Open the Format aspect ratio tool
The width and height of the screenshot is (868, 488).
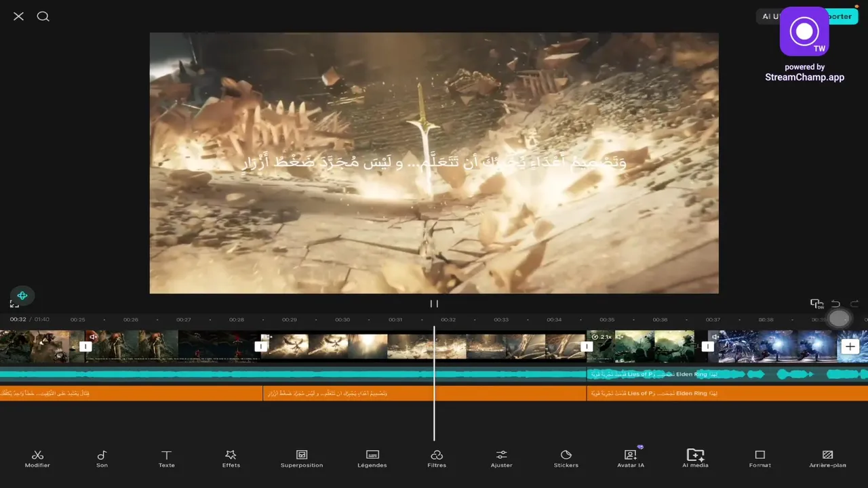[760, 459]
